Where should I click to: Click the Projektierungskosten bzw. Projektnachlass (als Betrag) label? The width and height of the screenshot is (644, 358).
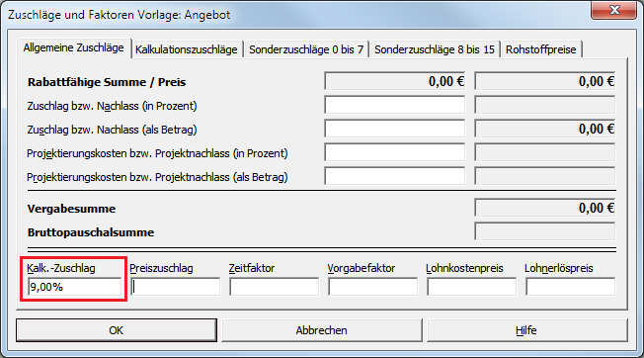[157, 178]
